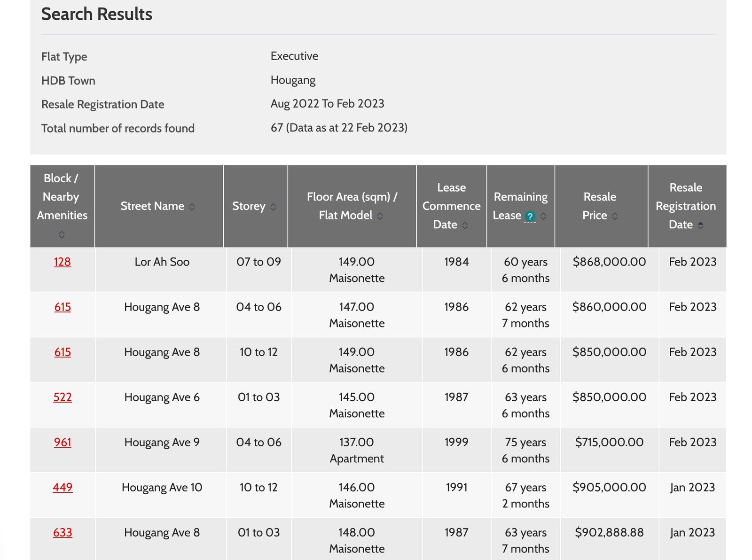Click Executive flat type value

click(294, 56)
